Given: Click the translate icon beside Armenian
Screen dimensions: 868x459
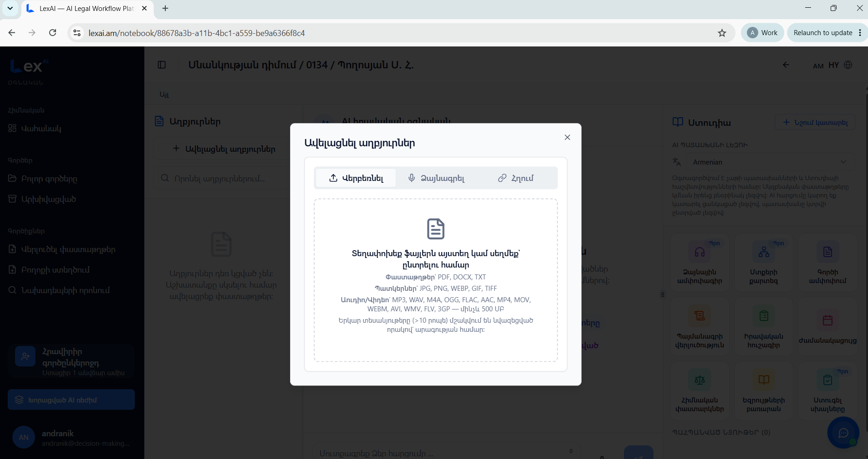Looking at the screenshot, I should (x=677, y=162).
